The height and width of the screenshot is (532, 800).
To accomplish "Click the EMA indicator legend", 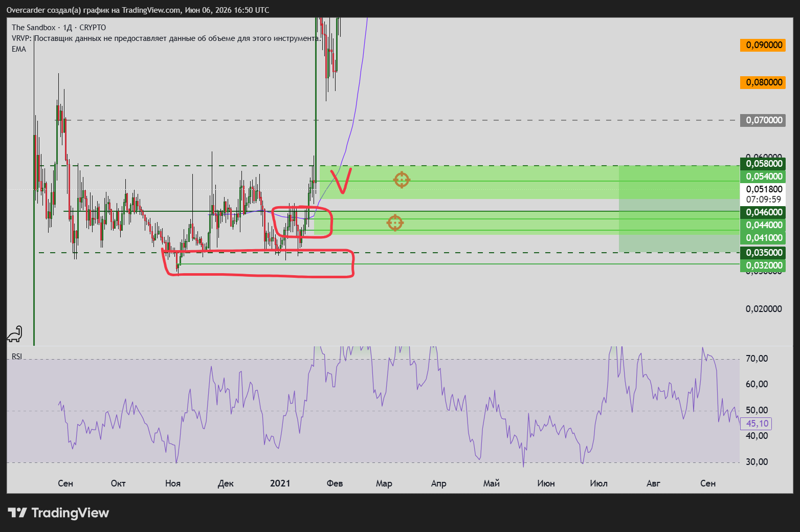I will [19, 49].
